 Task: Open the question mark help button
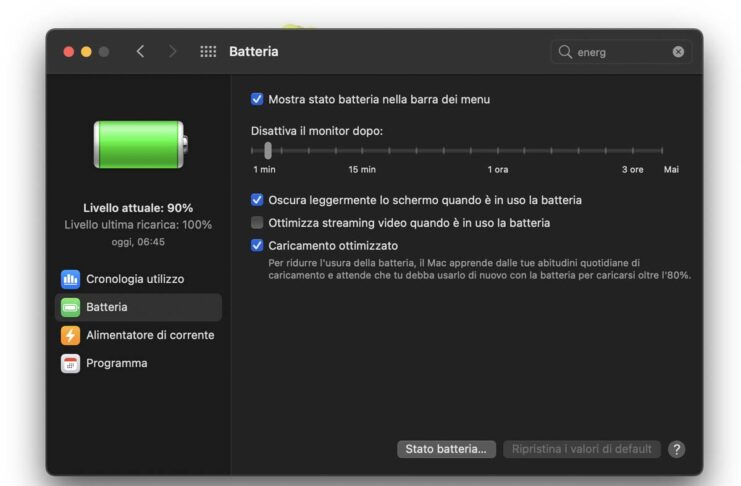pyautogui.click(x=676, y=449)
